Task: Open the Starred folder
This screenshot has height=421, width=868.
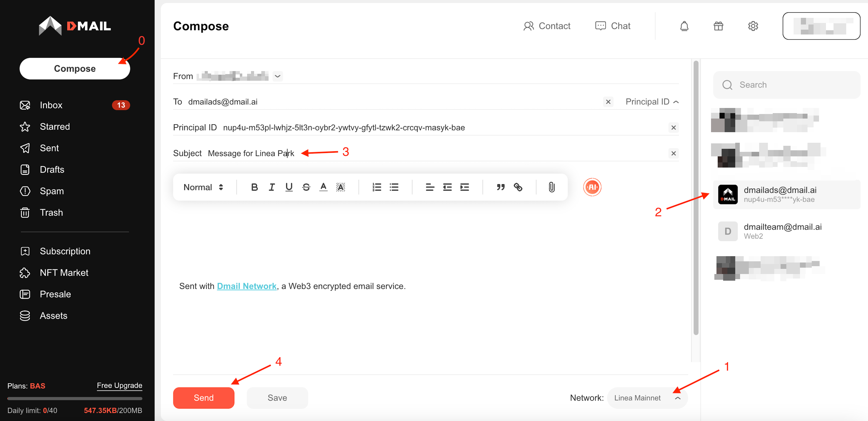Action: coord(45,126)
